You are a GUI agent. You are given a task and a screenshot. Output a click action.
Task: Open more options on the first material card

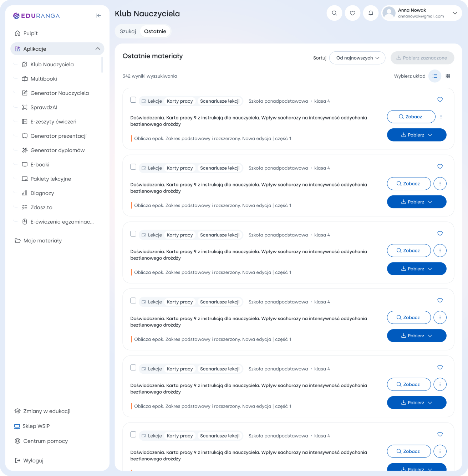(x=441, y=117)
